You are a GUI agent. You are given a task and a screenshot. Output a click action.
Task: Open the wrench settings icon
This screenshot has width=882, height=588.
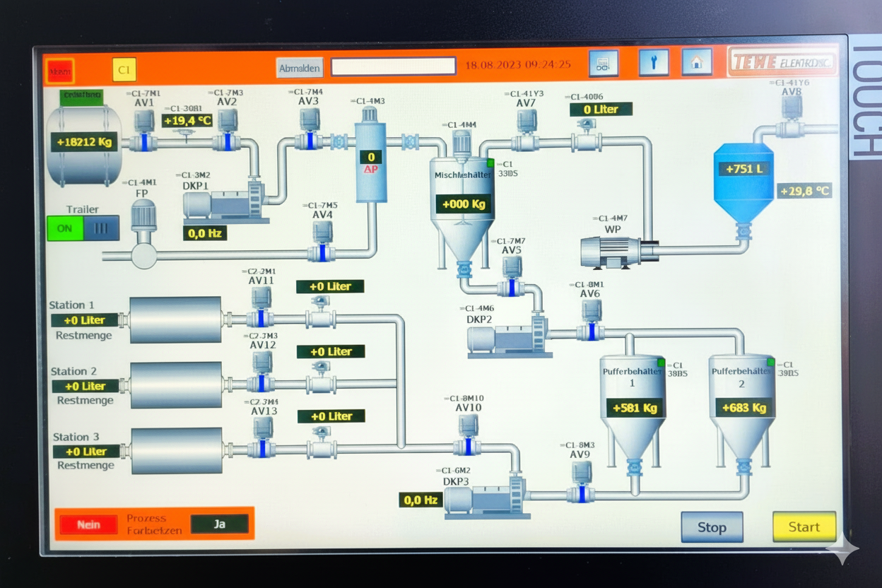[654, 63]
